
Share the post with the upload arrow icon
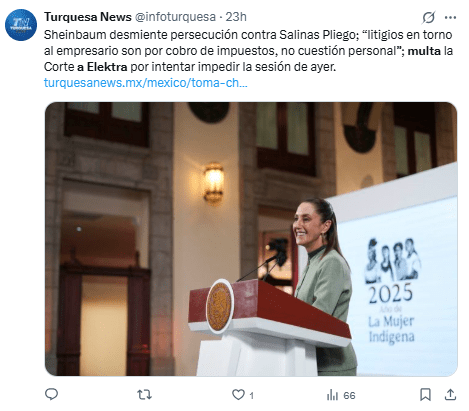[450, 395]
